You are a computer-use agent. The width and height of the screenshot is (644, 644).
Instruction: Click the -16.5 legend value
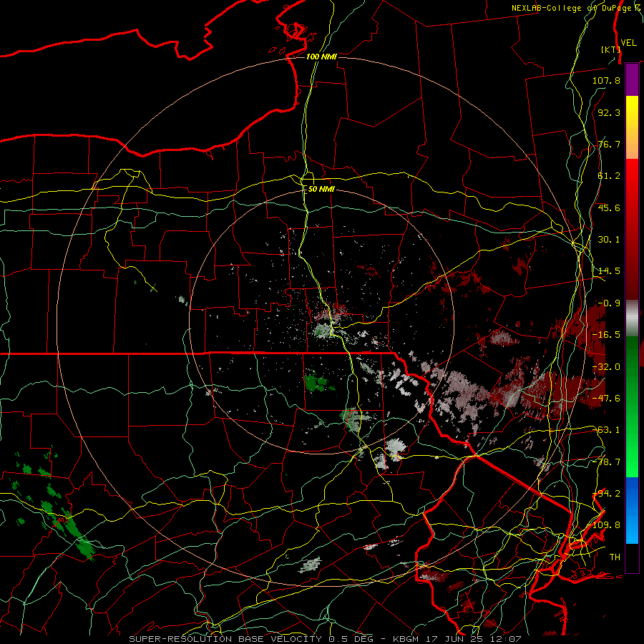click(x=606, y=335)
